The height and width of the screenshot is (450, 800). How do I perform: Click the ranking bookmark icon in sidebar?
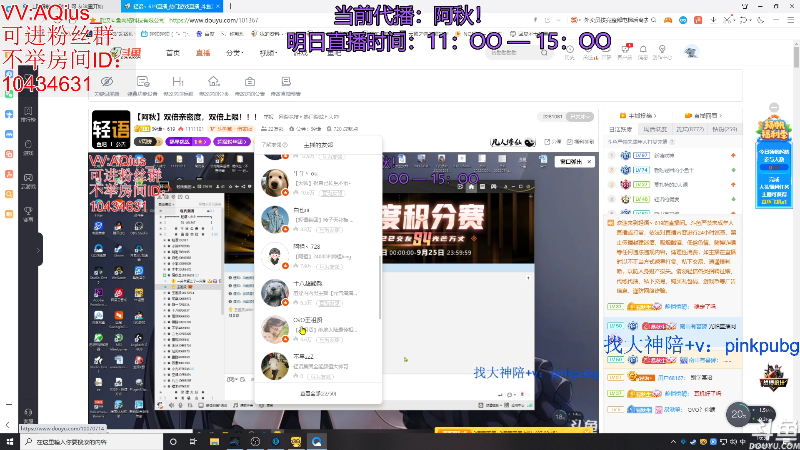click(x=28, y=113)
